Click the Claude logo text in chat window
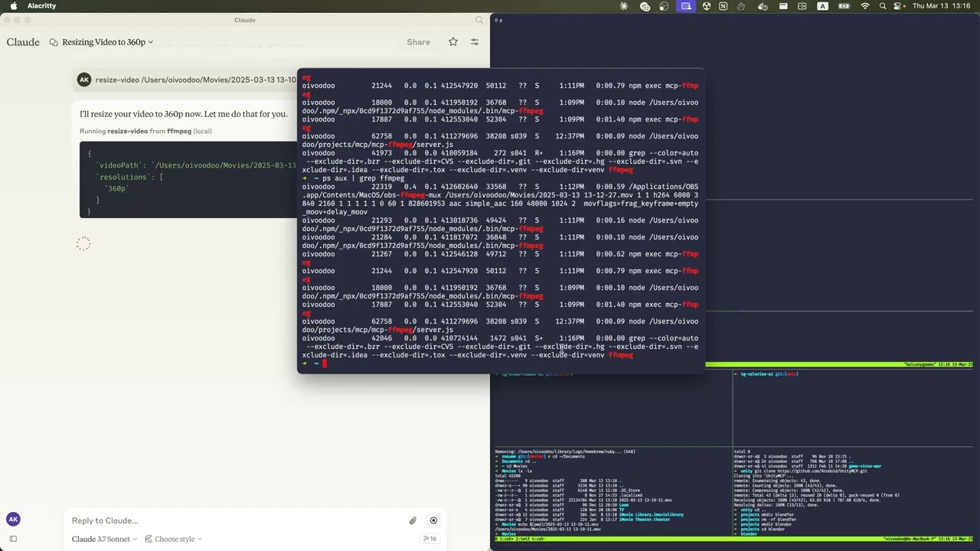This screenshot has width=980, height=551. tap(23, 42)
